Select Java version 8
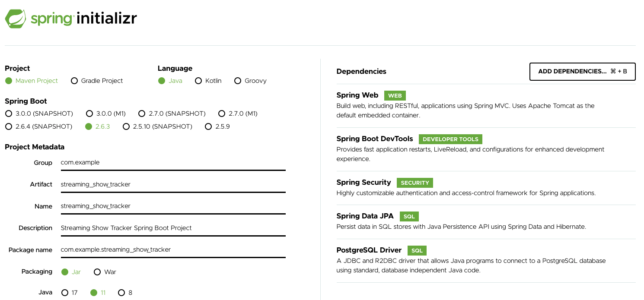Viewport: 644px width, 300px height. [x=125, y=293]
